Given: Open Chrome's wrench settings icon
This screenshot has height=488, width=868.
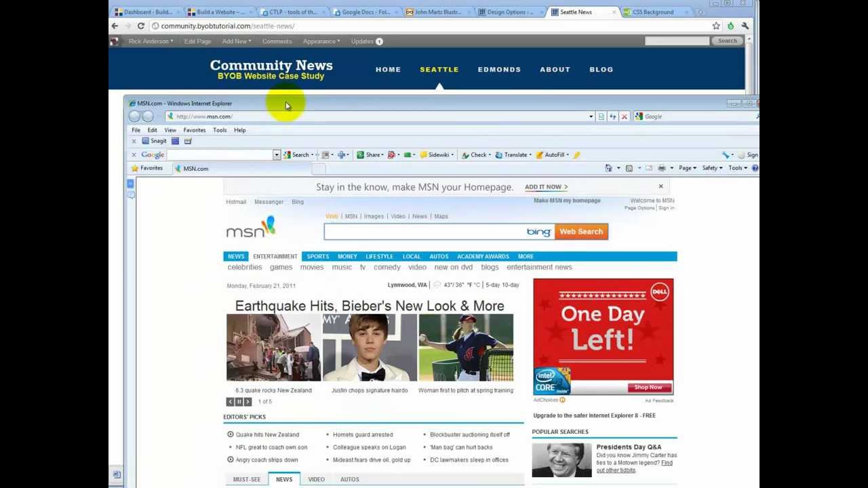Looking at the screenshot, I should coord(745,26).
